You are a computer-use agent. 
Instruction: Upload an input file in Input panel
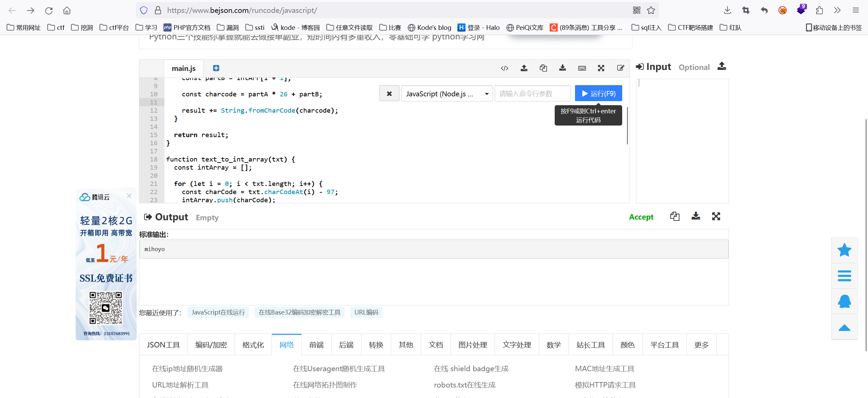(722, 66)
